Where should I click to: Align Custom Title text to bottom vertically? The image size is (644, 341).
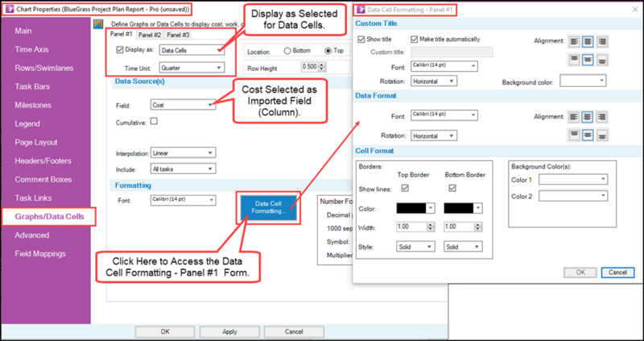[x=602, y=60]
